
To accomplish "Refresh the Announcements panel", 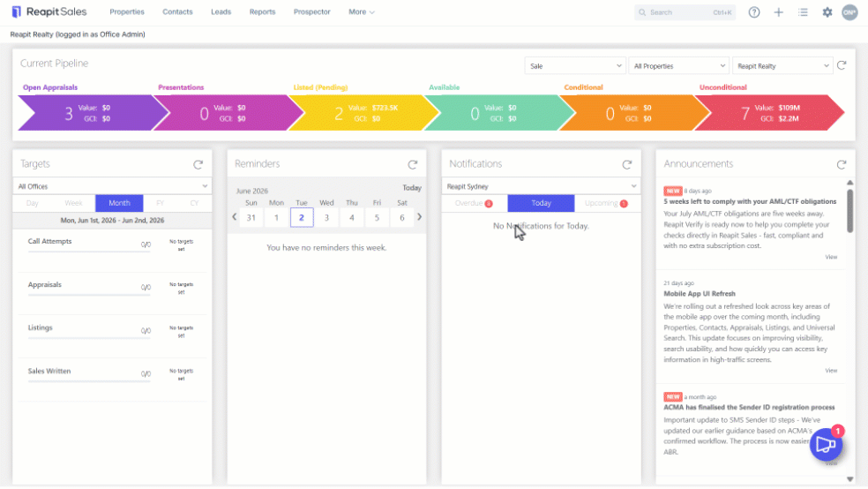I will [x=842, y=164].
